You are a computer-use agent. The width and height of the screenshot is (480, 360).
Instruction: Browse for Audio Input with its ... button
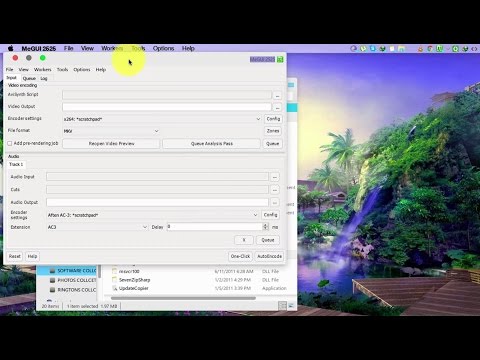point(274,177)
